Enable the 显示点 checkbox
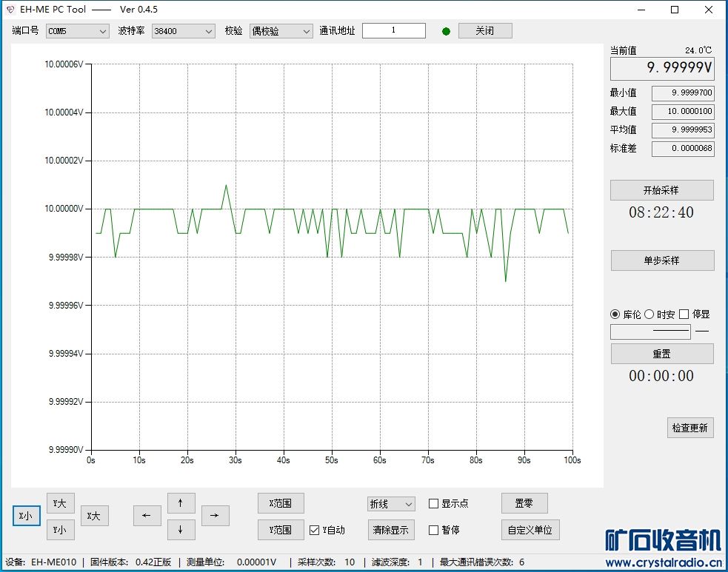Viewport: 728px width, 572px height. click(434, 503)
